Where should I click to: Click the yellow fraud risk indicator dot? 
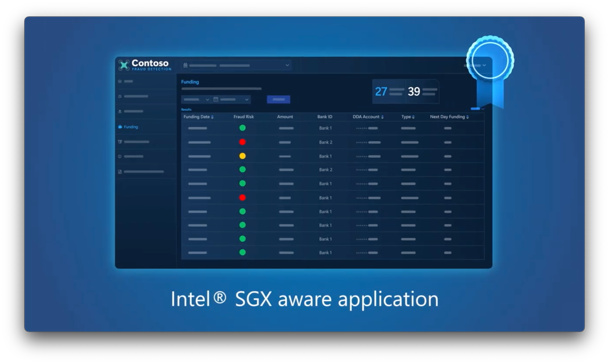[x=242, y=156]
